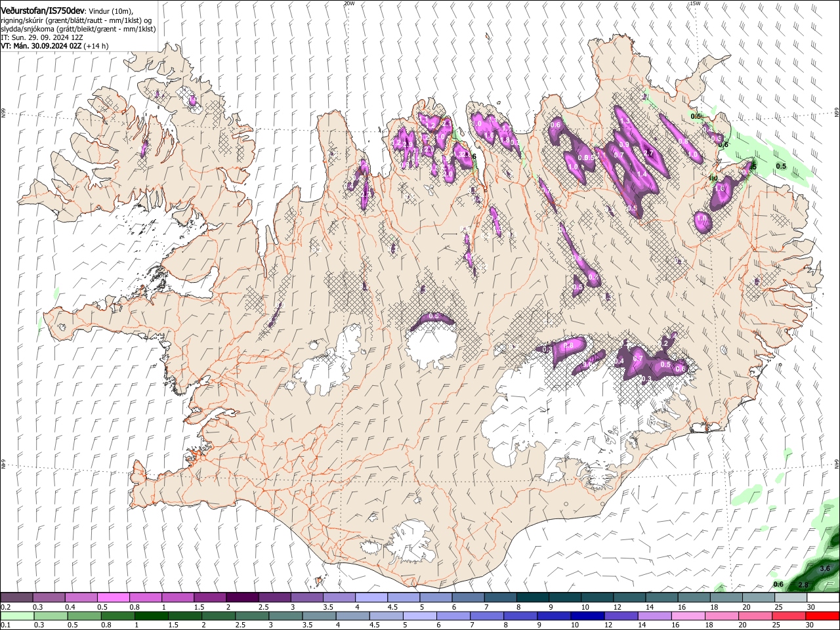840x630 pixels.
Task: Pick the darkest purple 2 snow scale swatch
Action: point(241,597)
